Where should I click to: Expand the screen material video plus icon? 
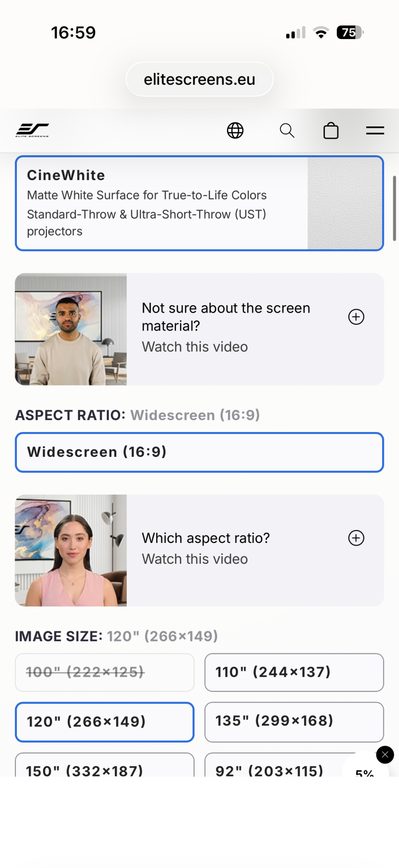click(356, 317)
